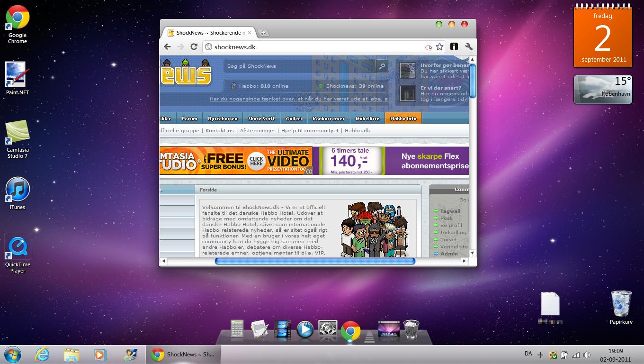Open the gear settings icon in the dock
644x364 pixels.
(x=328, y=329)
